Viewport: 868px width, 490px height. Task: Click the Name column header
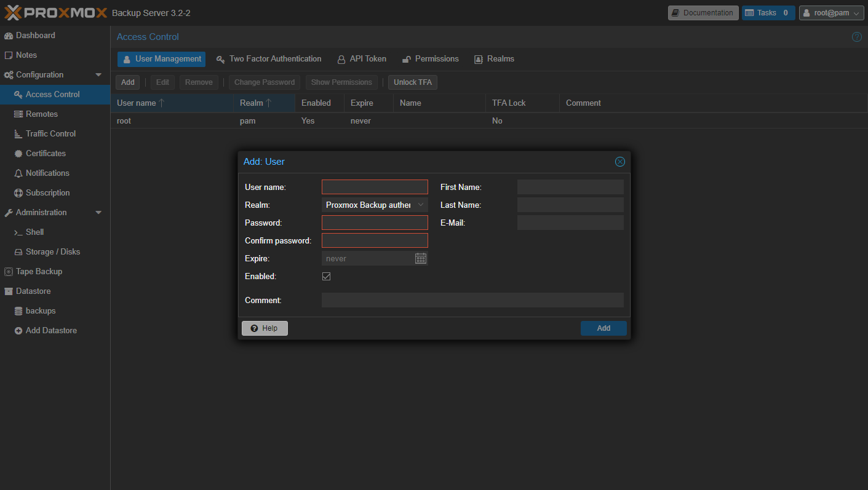[439, 103]
